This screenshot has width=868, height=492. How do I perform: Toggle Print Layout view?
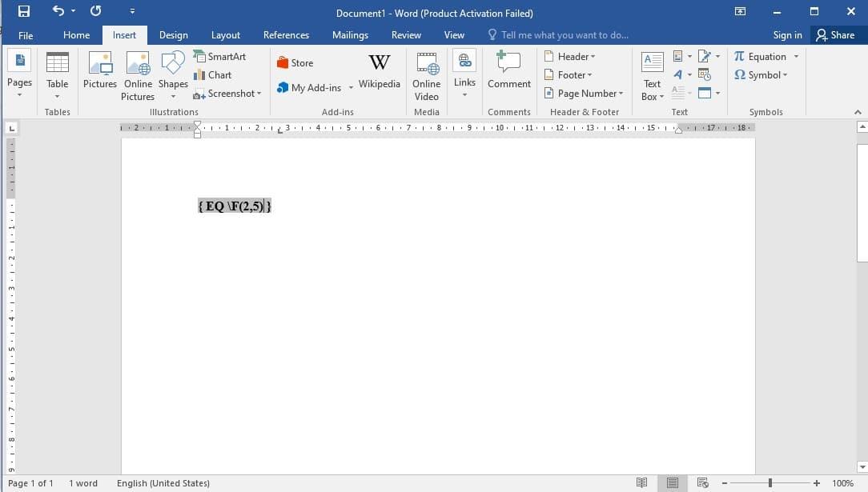[673, 482]
